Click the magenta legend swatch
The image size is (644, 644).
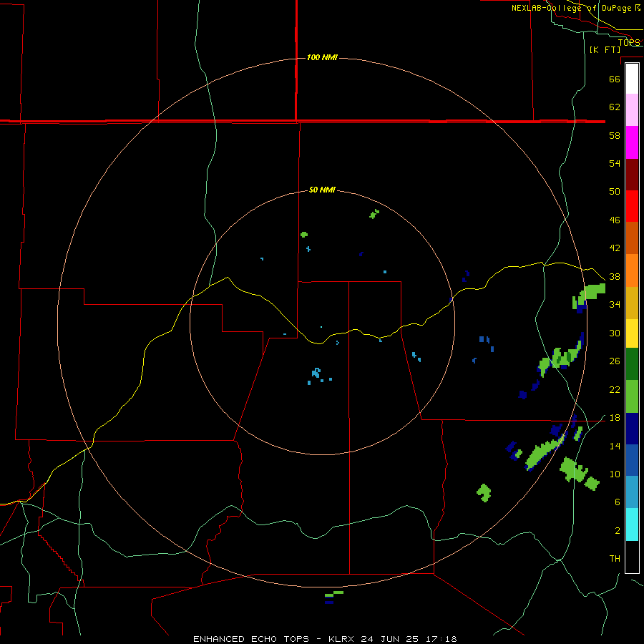632,142
